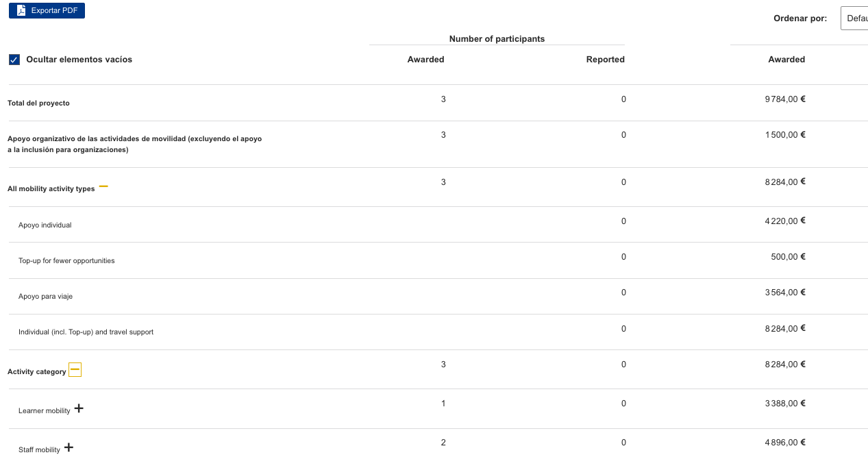Collapse the All mobility activity types section
This screenshot has height=468, width=868.
(x=103, y=186)
